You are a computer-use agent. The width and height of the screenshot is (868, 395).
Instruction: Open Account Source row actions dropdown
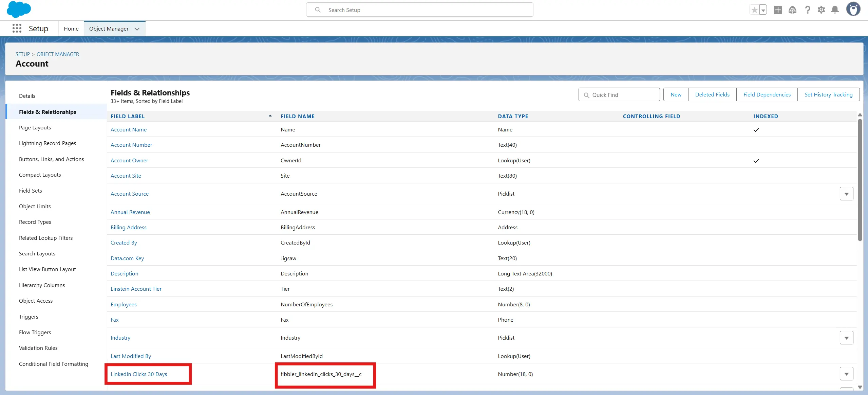[846, 194]
